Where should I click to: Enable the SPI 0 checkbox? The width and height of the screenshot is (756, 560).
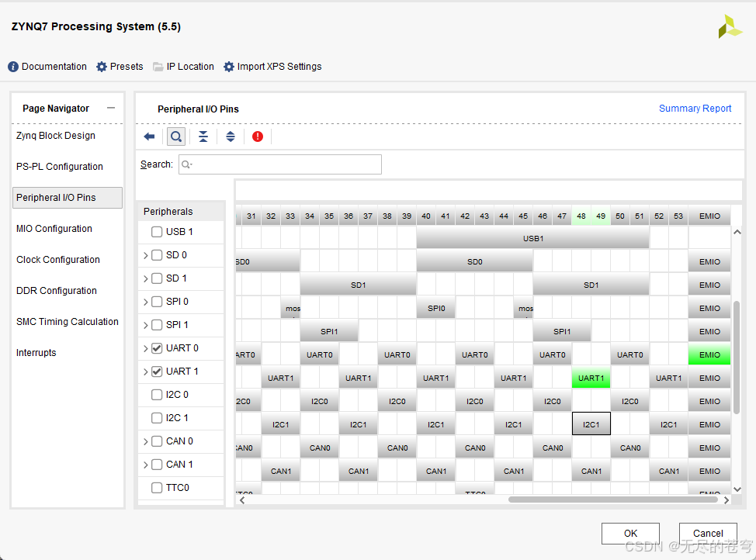[x=157, y=302]
